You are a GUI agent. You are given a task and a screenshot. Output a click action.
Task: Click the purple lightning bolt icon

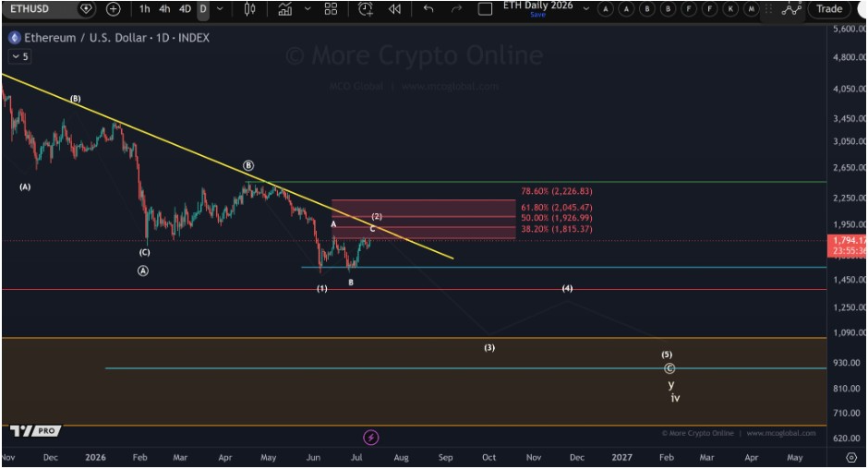(x=370, y=438)
